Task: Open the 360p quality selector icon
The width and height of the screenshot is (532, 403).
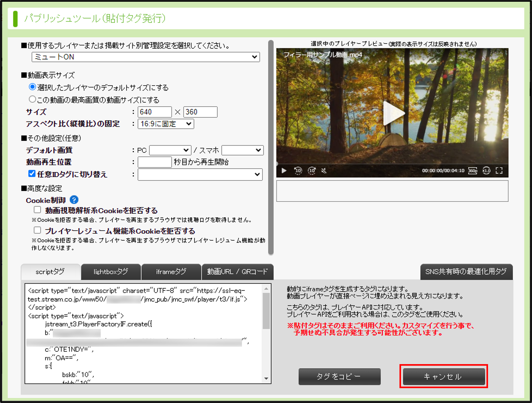Action: click(x=473, y=171)
